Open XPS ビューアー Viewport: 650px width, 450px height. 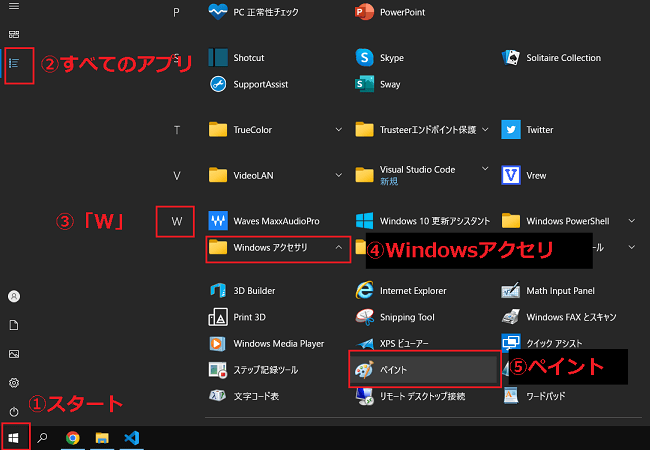[392, 344]
